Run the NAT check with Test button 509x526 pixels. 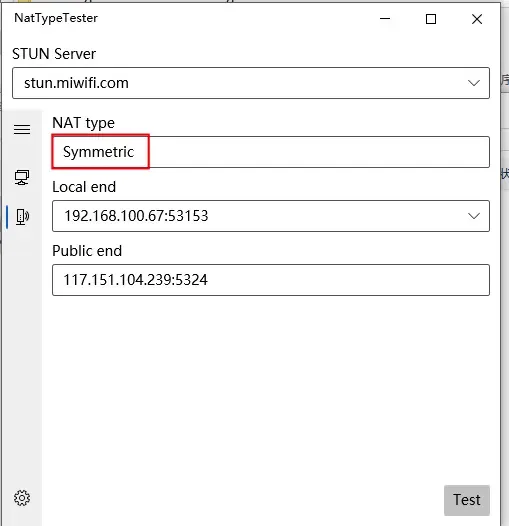pos(467,500)
